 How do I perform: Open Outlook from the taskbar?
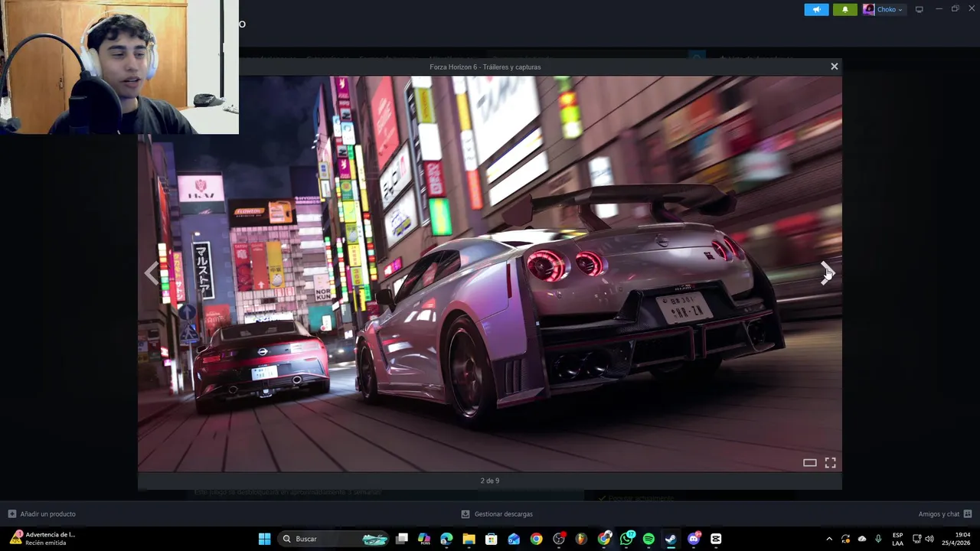coord(514,539)
